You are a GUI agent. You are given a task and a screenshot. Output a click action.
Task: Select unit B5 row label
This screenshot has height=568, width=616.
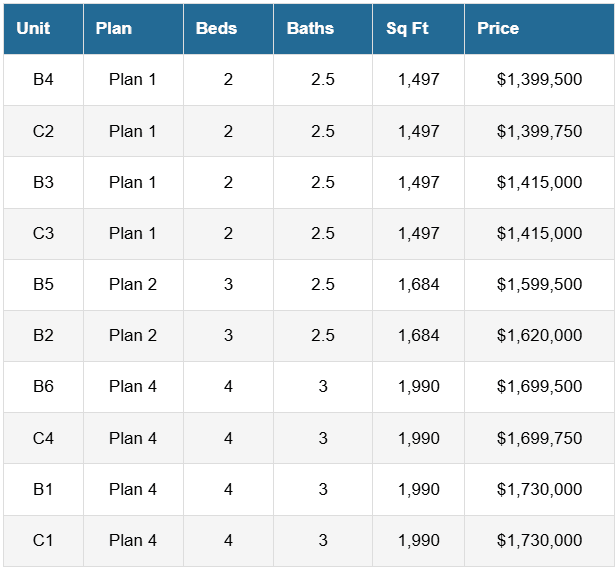[x=43, y=284]
